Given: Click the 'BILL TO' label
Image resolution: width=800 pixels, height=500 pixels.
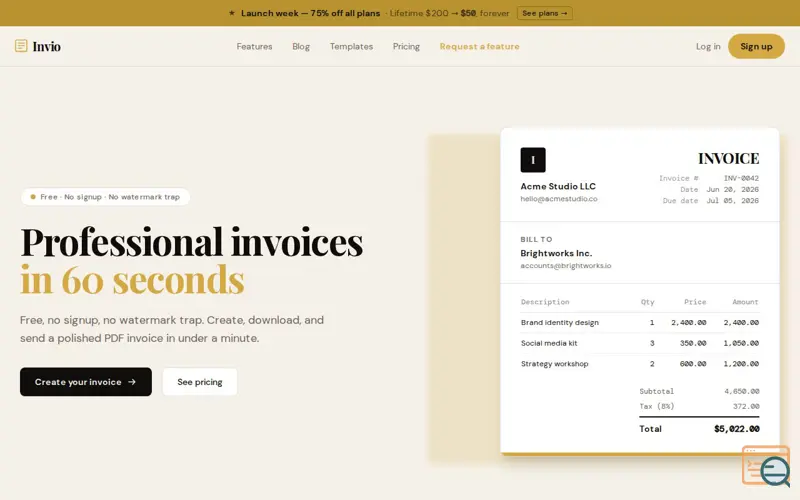Looking at the screenshot, I should [x=536, y=239].
